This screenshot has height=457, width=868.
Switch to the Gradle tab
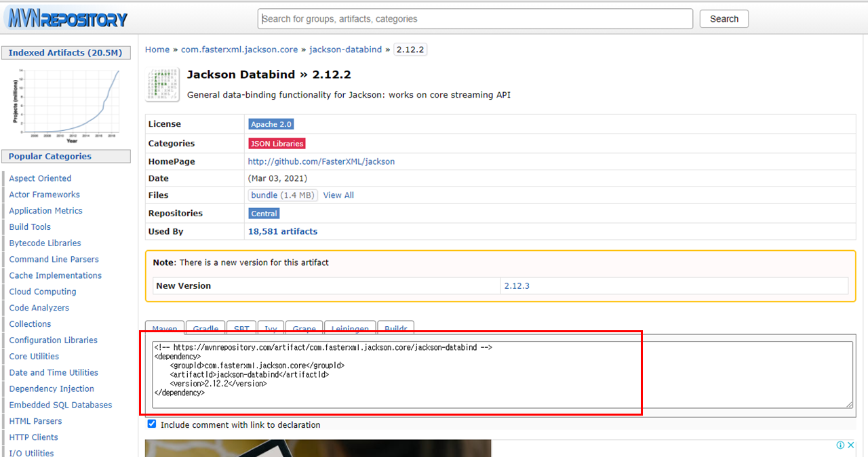[205, 327]
